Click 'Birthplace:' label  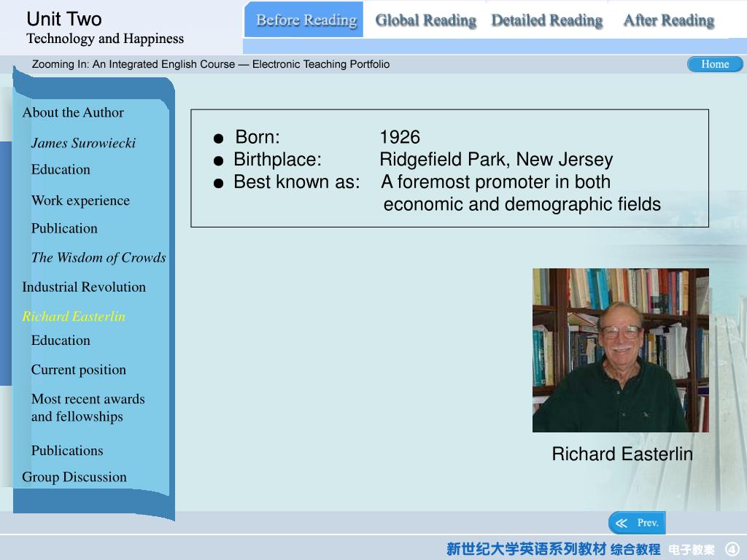(x=277, y=160)
